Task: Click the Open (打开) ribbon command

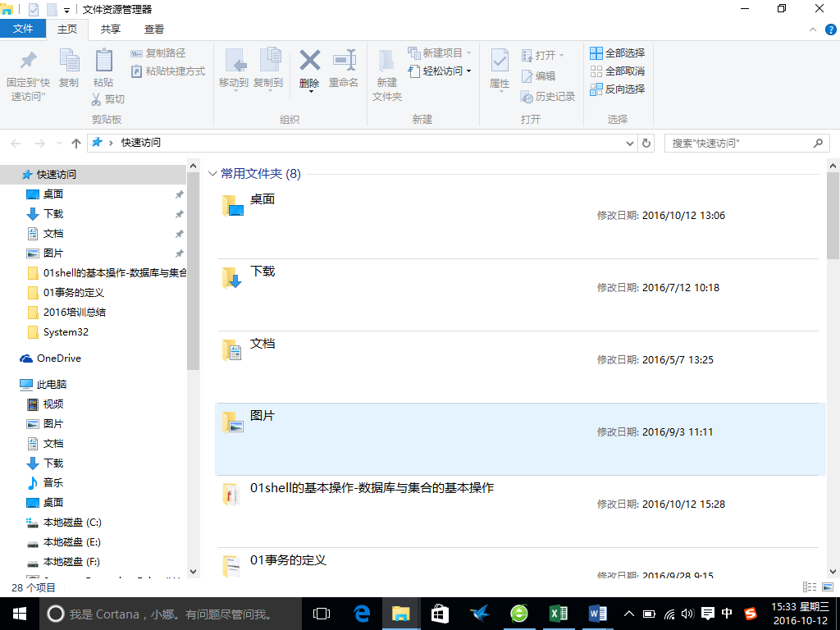Action: (x=541, y=55)
